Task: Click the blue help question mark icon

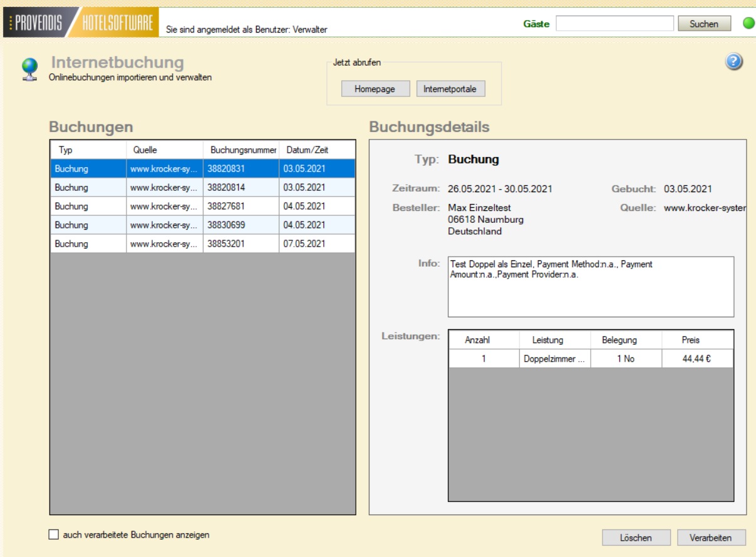Action: [x=734, y=61]
